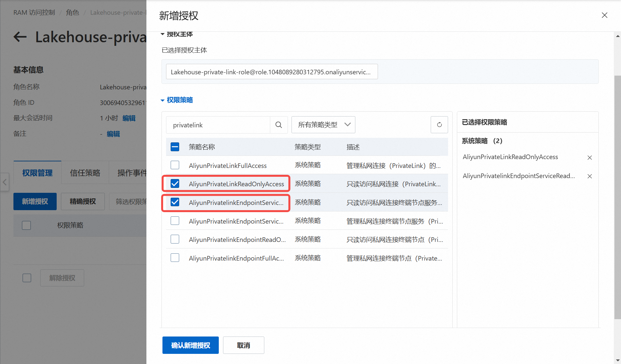This screenshot has height=364, width=621.
Task: Collapse the 授权主体 section triangle
Action: pos(162,34)
